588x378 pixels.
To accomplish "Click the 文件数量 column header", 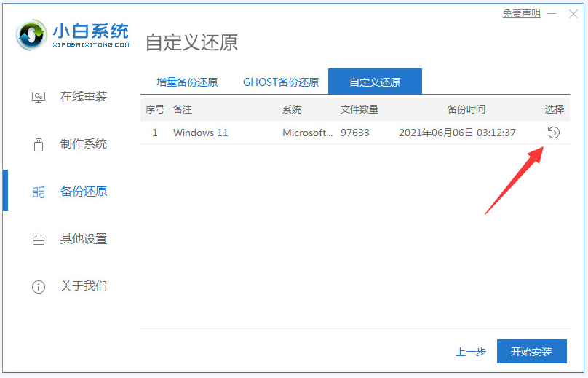I will point(359,109).
